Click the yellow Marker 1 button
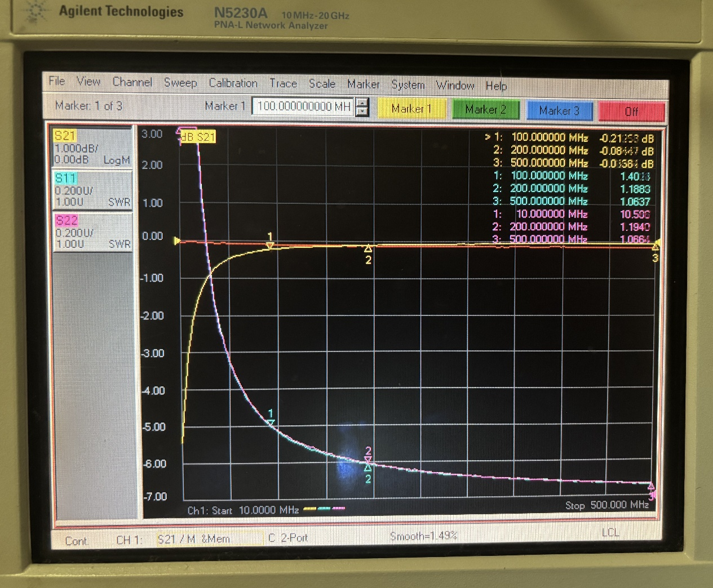Viewport: 713px width, 588px height. (x=411, y=109)
